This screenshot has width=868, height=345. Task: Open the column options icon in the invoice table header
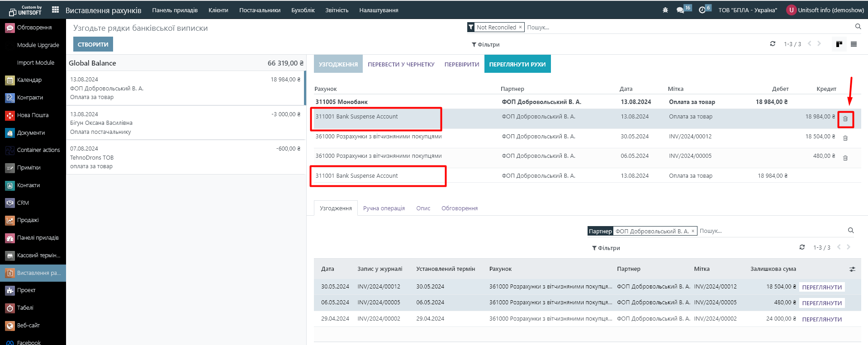click(x=852, y=269)
